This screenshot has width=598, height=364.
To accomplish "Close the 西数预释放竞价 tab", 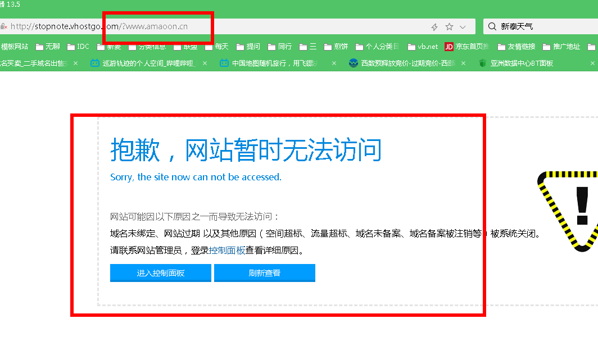I will click(x=463, y=63).
